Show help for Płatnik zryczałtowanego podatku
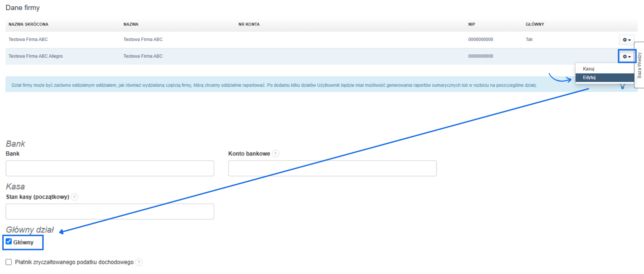Screen dimensions: 644x274 point(139,262)
